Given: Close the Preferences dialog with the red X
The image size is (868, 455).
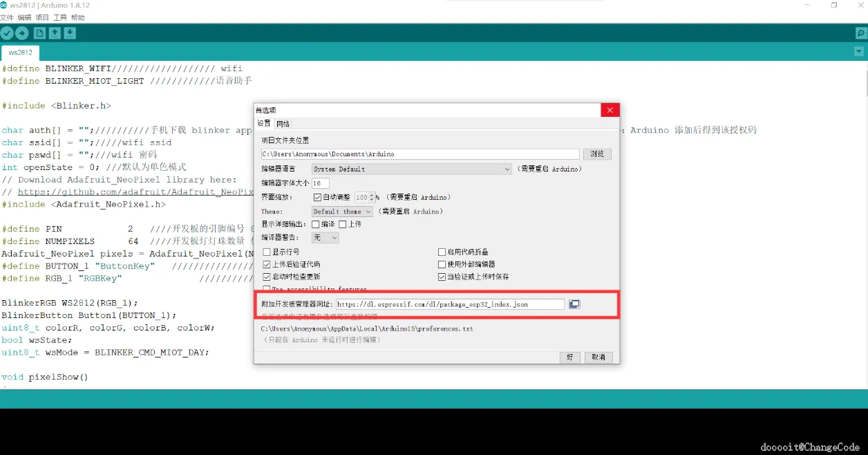Looking at the screenshot, I should pos(610,110).
